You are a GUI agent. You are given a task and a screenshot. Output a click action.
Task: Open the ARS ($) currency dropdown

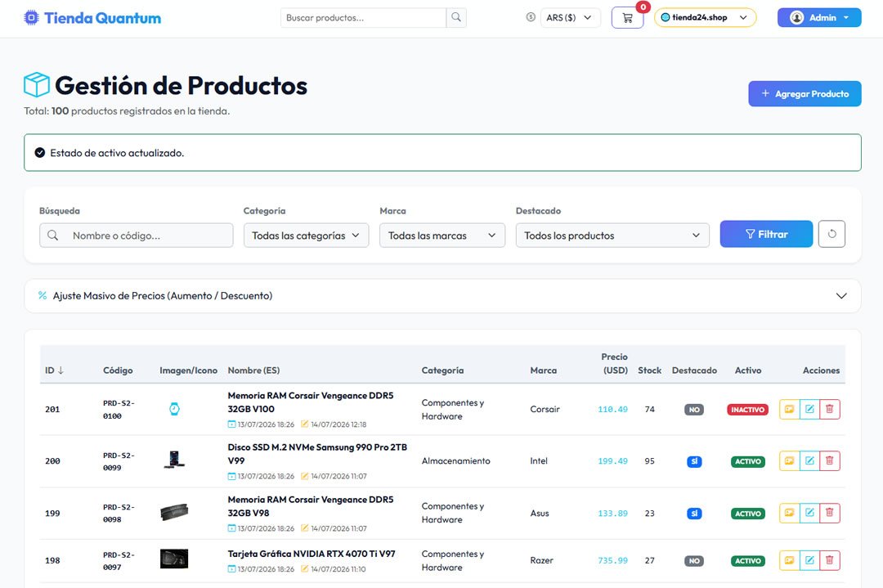click(x=570, y=17)
